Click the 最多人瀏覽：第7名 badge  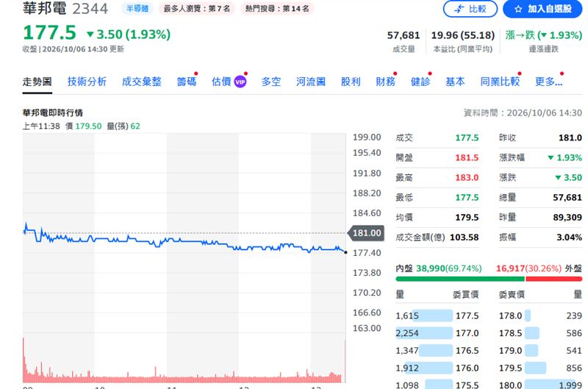click(x=197, y=9)
